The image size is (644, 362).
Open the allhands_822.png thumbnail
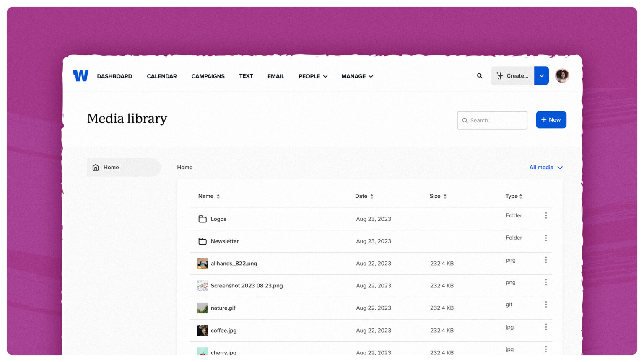(203, 263)
